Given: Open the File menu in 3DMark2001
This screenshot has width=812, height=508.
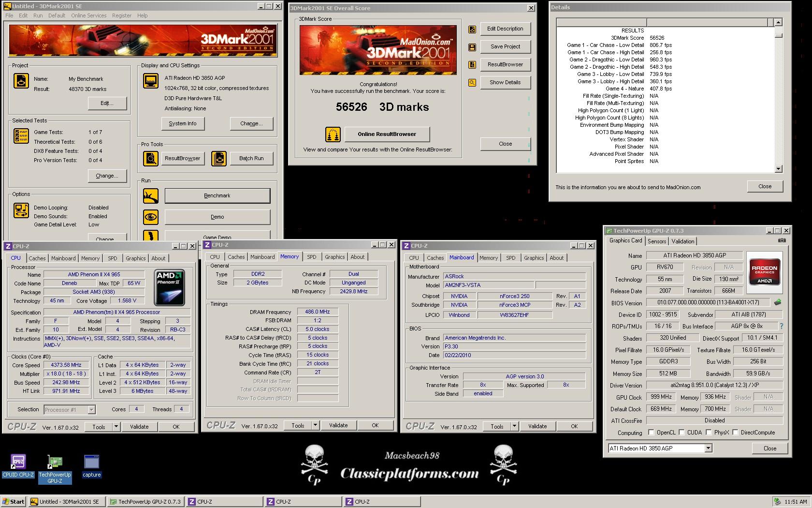Looking at the screenshot, I should pyautogui.click(x=9, y=15).
